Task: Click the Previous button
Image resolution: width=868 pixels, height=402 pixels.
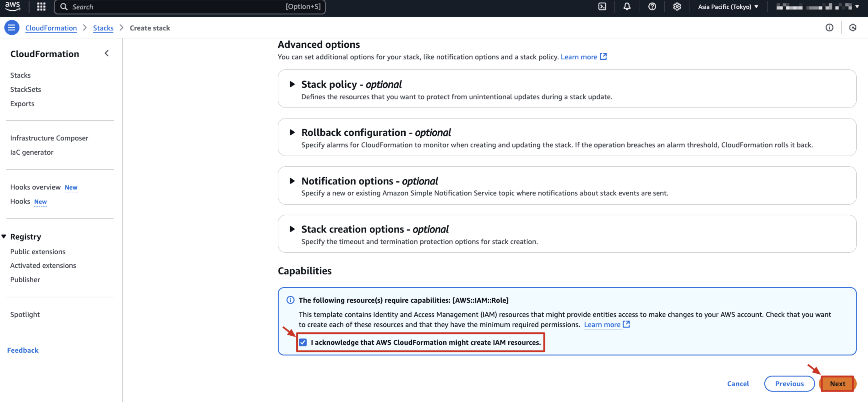Action: pyautogui.click(x=789, y=384)
